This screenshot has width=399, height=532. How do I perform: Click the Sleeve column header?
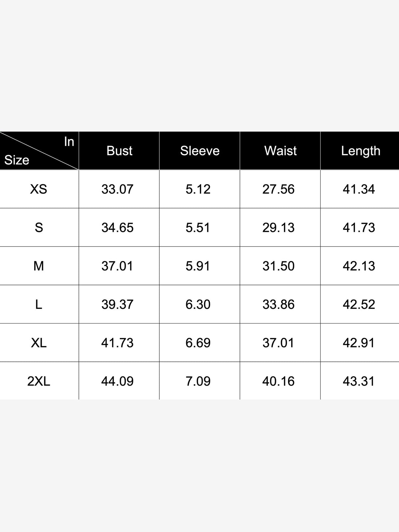click(x=200, y=151)
